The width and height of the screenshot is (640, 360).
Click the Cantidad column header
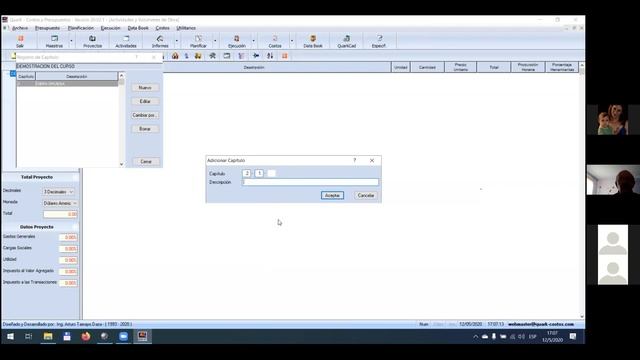[x=427, y=67]
